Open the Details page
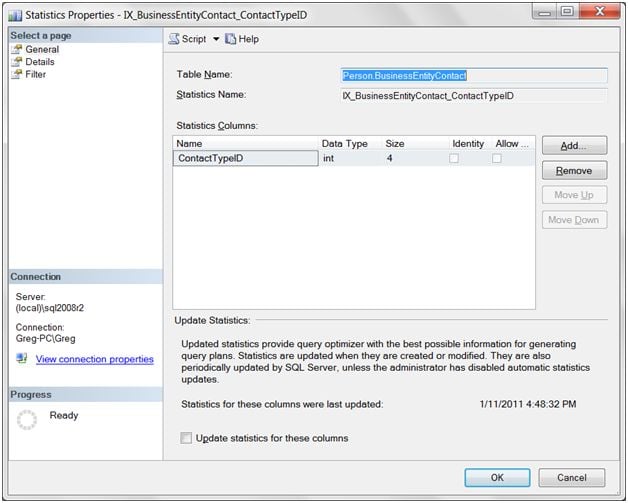 40,62
